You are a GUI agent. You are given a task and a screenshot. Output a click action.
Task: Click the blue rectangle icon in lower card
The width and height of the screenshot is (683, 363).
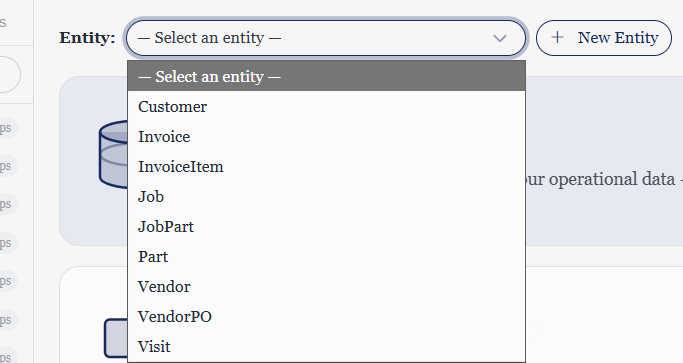(x=116, y=339)
